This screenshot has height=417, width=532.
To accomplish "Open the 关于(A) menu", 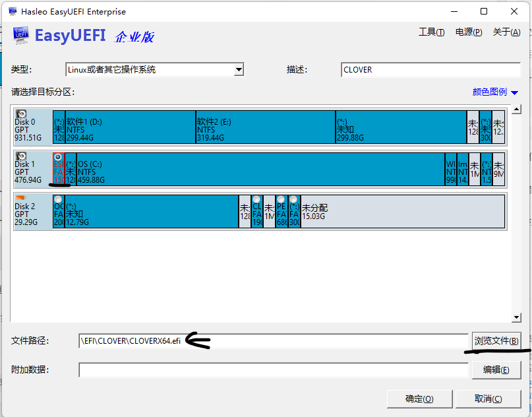I will [x=506, y=32].
